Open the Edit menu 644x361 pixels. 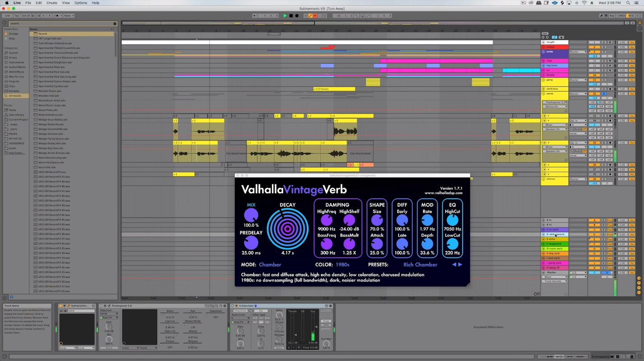(x=39, y=3)
